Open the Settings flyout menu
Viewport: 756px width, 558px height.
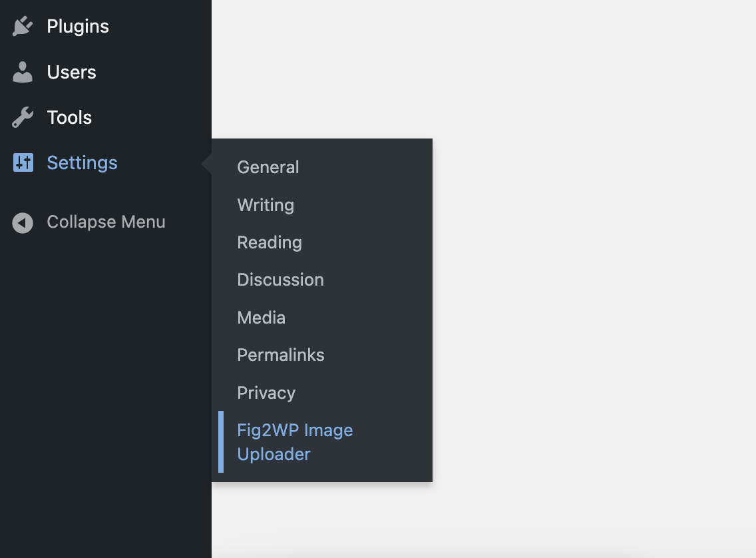pyautogui.click(x=82, y=162)
